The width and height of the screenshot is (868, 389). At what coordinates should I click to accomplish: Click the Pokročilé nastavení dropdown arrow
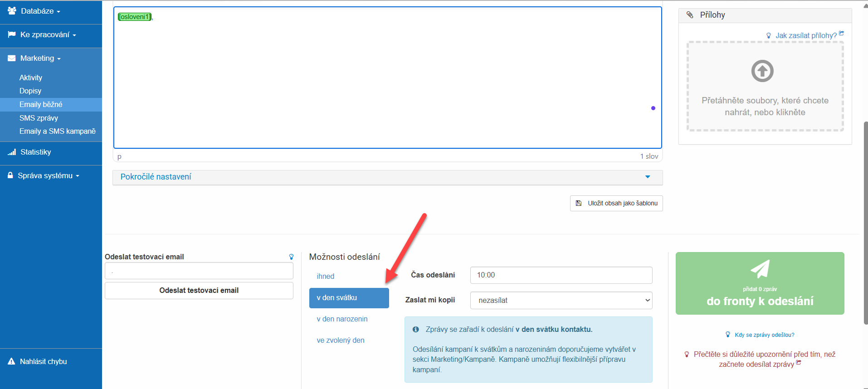[x=648, y=177]
